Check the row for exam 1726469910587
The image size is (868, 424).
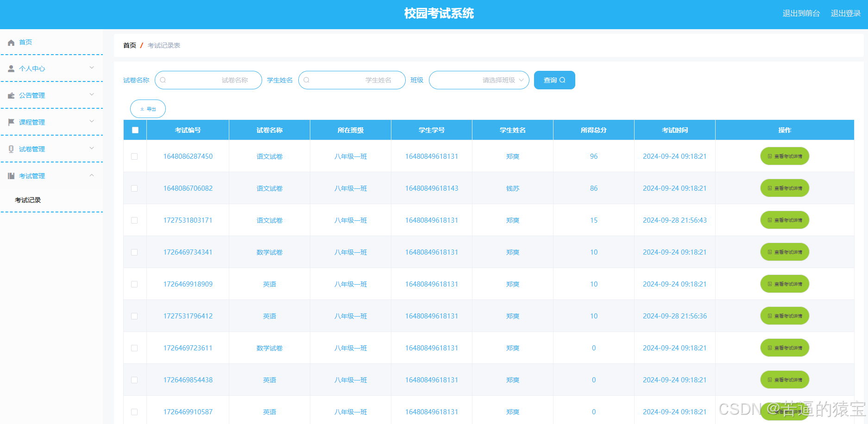(x=134, y=412)
